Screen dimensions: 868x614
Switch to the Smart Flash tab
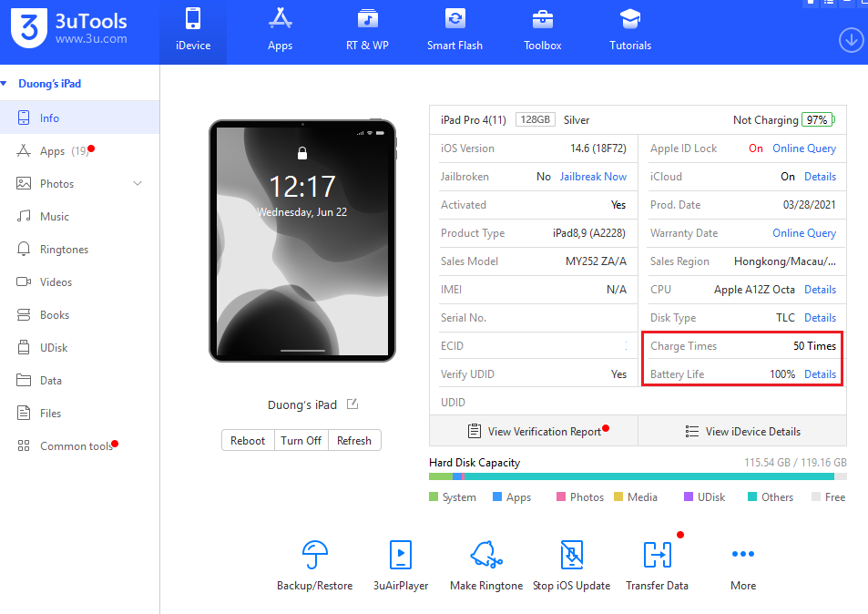coord(454,31)
